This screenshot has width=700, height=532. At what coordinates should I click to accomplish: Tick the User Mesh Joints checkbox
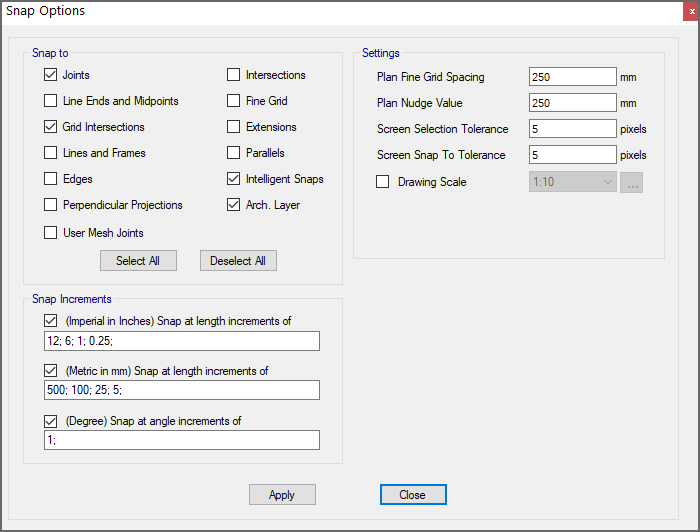tap(51, 233)
